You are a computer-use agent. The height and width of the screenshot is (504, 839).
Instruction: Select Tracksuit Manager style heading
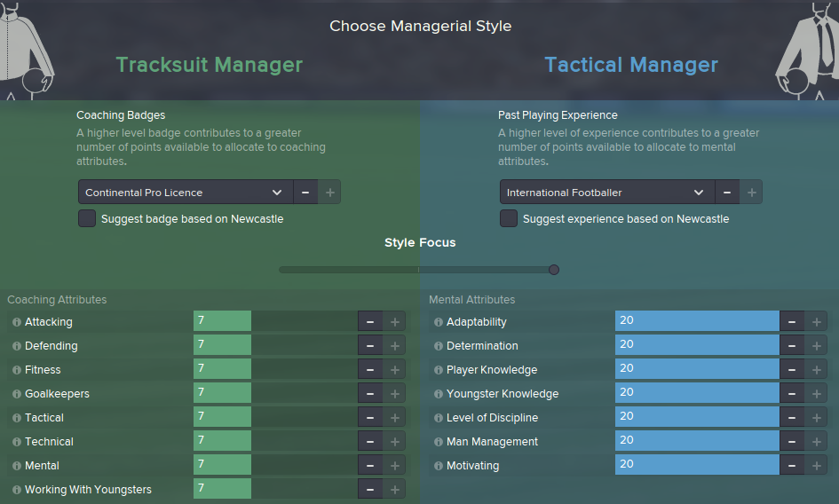point(210,65)
